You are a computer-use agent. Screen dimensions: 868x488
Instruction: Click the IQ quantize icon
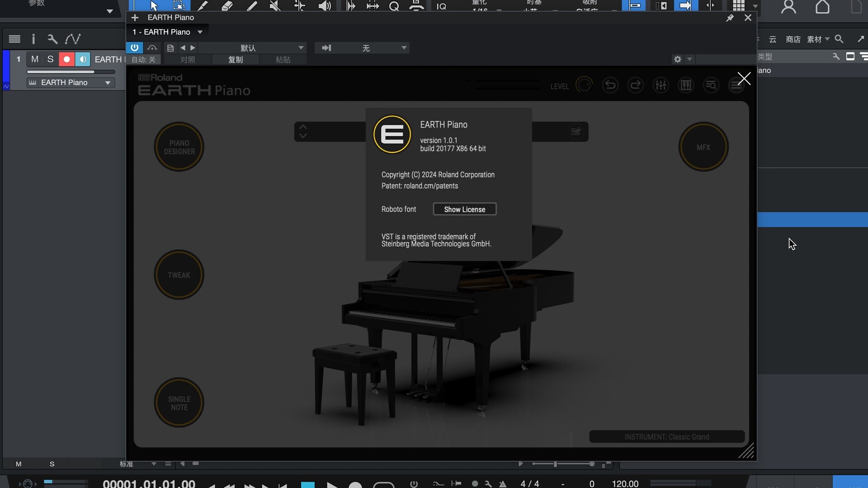(x=441, y=6)
